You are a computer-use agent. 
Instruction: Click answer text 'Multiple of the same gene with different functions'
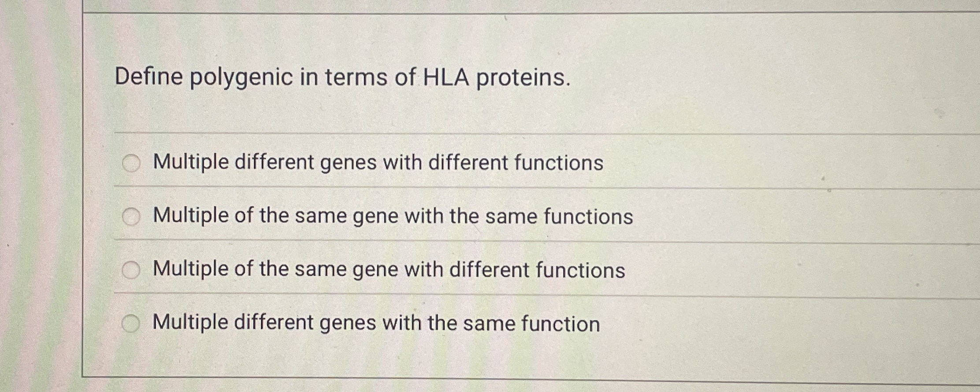(388, 269)
